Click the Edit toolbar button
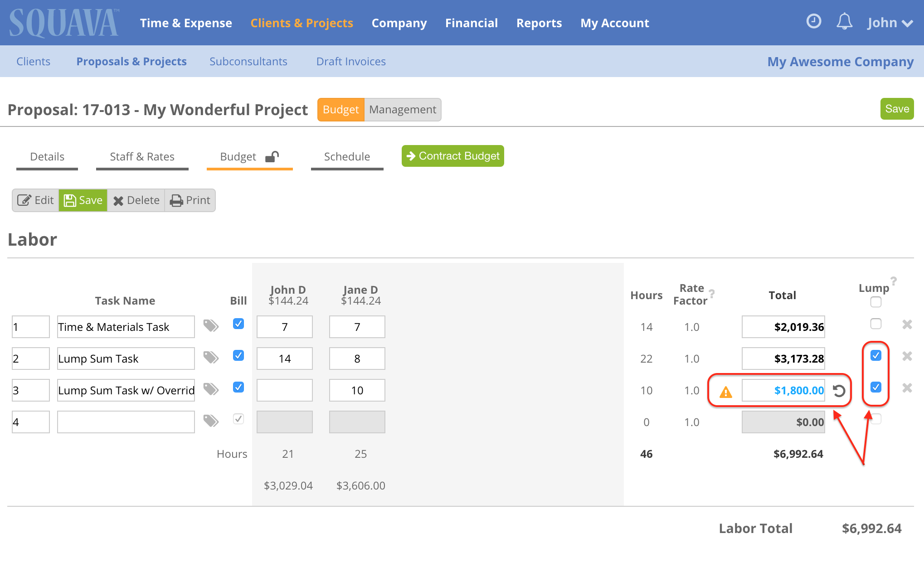This screenshot has height=572, width=924. click(x=35, y=200)
